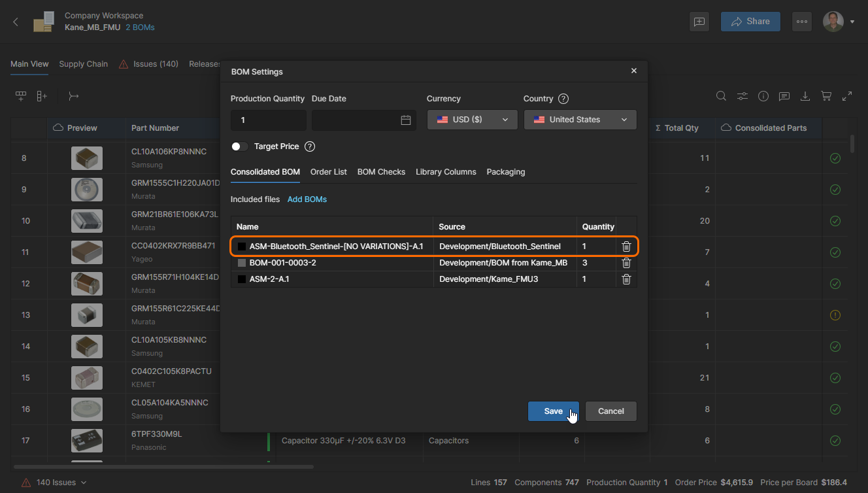Viewport: 868px width, 493px height.
Task: Click part number 6TPF330M9L
Action: (x=156, y=434)
